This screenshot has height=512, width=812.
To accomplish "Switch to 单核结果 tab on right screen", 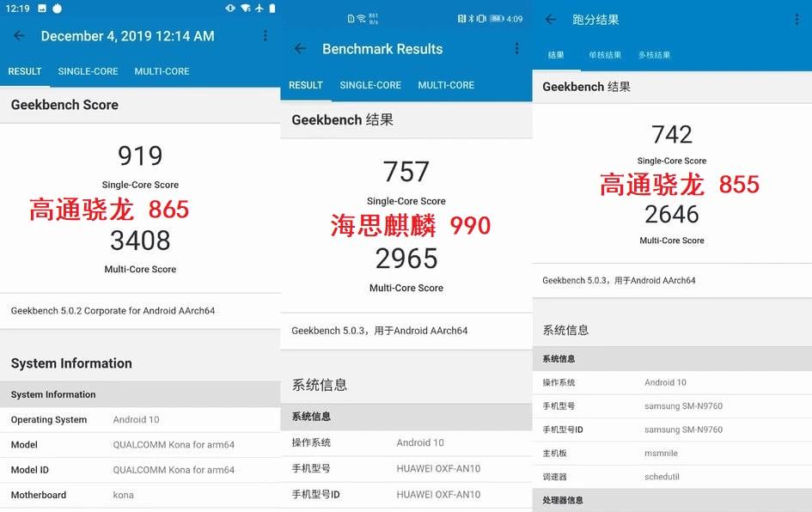I will (x=605, y=55).
